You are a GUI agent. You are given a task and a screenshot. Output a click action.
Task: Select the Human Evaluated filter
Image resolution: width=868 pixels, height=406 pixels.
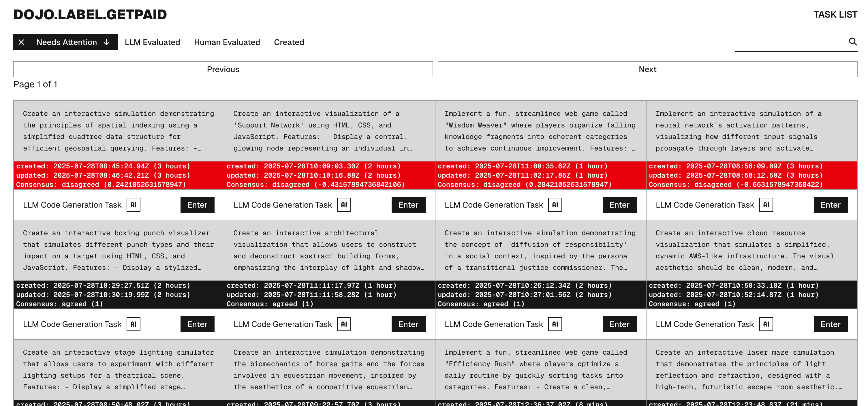pyautogui.click(x=227, y=42)
